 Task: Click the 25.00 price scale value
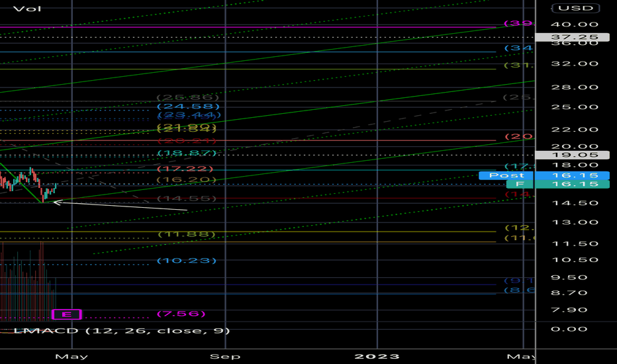pyautogui.click(x=575, y=107)
